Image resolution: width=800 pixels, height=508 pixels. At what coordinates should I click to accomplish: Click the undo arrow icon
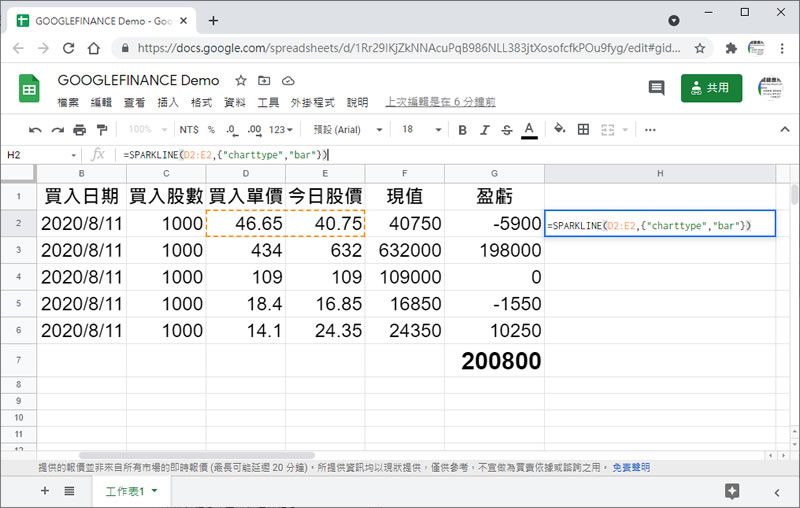click(x=35, y=130)
